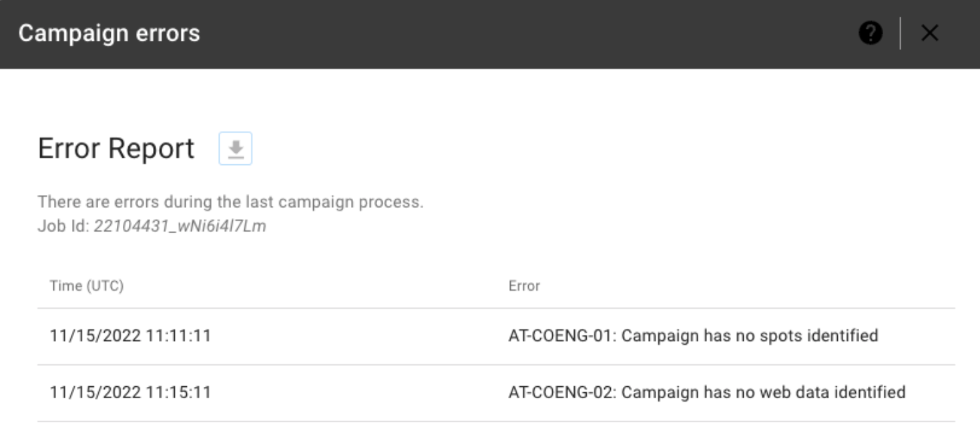980x433 pixels.
Task: Select the Error Report heading
Action: click(x=116, y=148)
